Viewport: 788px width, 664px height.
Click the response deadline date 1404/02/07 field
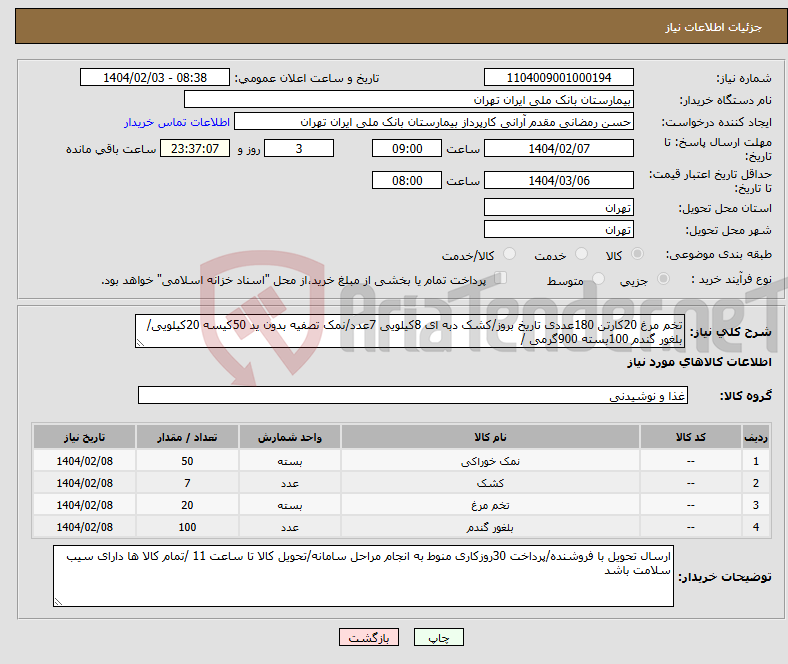558,148
